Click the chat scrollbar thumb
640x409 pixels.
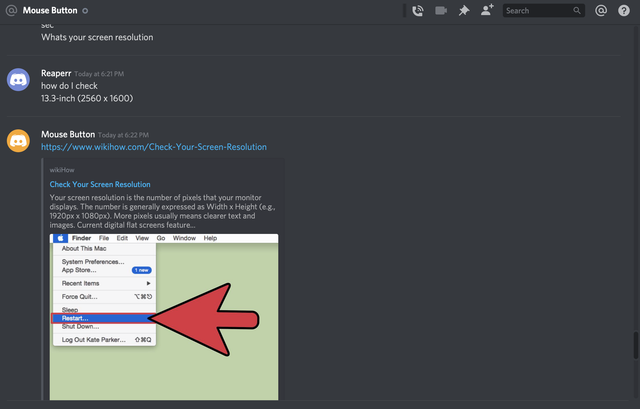point(636,345)
